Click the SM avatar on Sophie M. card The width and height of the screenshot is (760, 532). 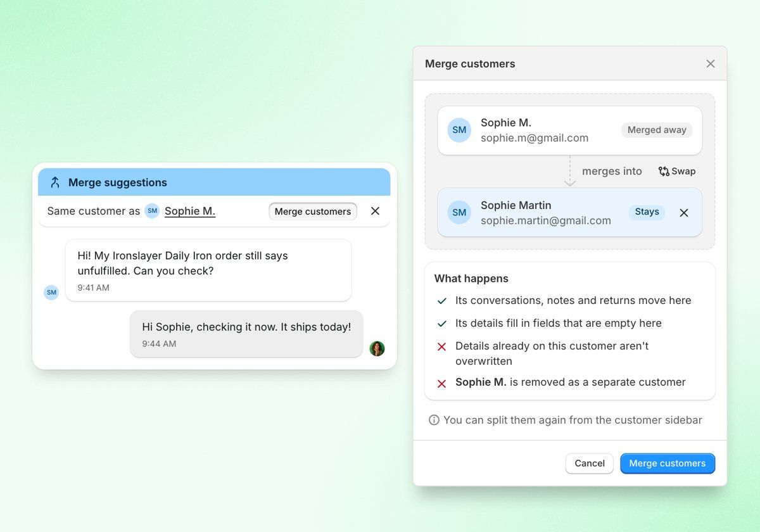pos(459,130)
